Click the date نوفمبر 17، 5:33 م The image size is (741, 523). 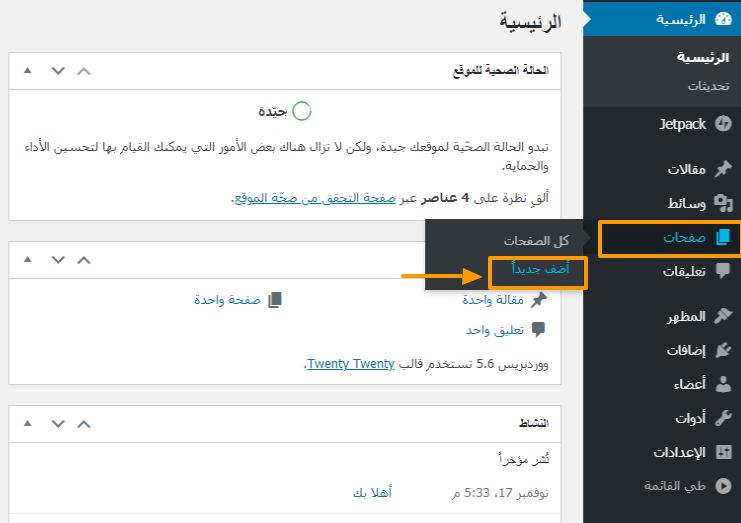(x=500, y=493)
